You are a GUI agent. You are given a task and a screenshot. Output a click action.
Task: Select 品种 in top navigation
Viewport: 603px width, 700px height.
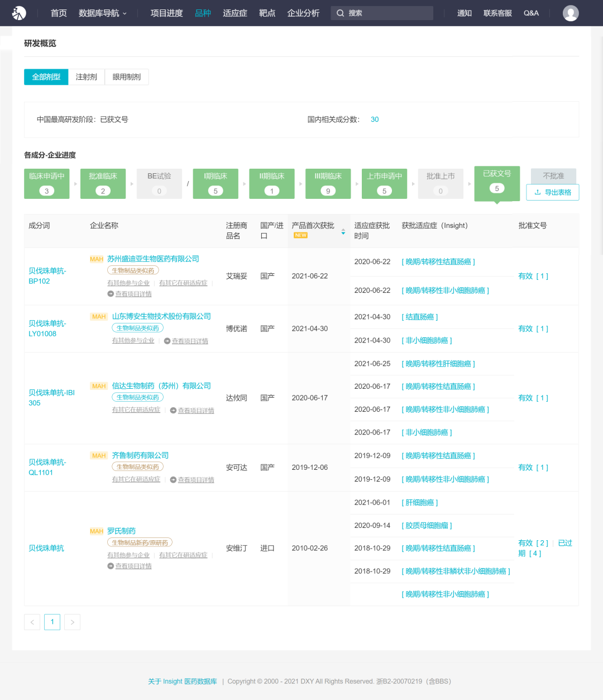(x=203, y=13)
